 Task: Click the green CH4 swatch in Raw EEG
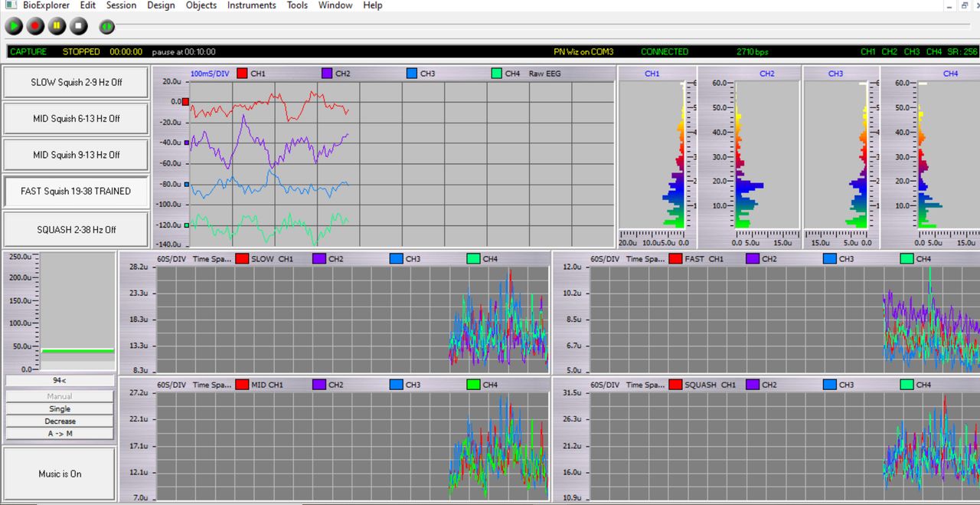(x=496, y=74)
